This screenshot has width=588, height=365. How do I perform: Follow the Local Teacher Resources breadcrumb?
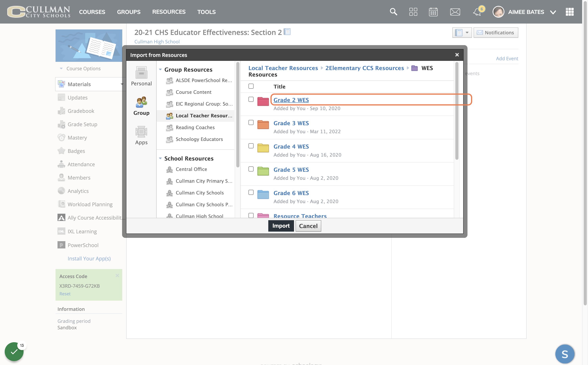(x=283, y=68)
